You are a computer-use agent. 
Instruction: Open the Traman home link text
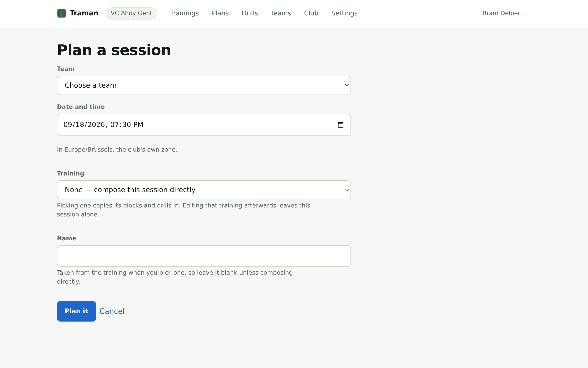(x=84, y=13)
